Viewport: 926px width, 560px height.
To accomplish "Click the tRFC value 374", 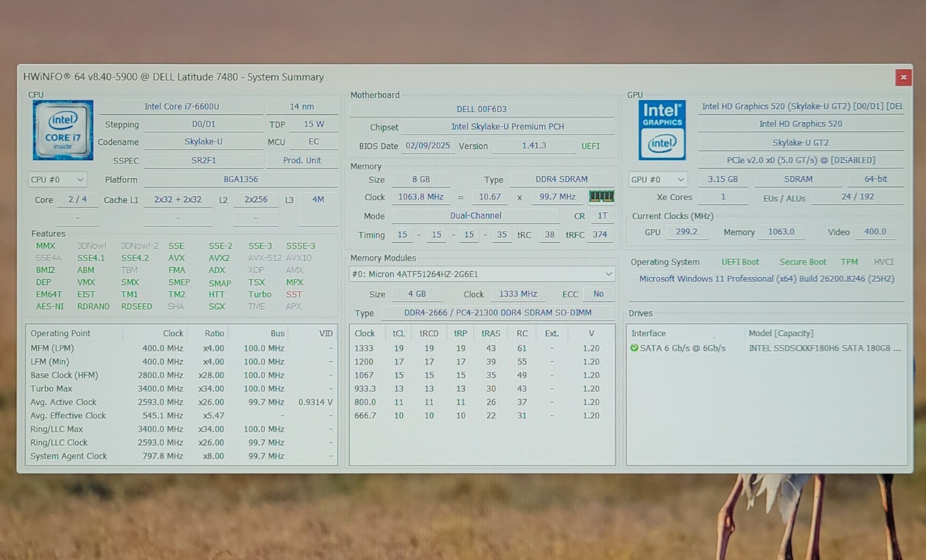I will click(600, 235).
